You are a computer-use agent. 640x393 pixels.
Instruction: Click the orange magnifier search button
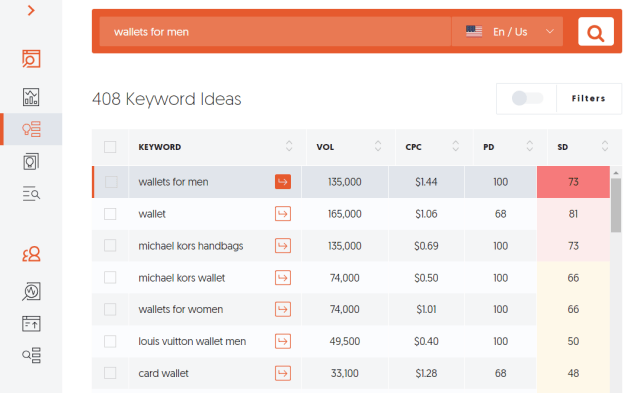pos(596,32)
